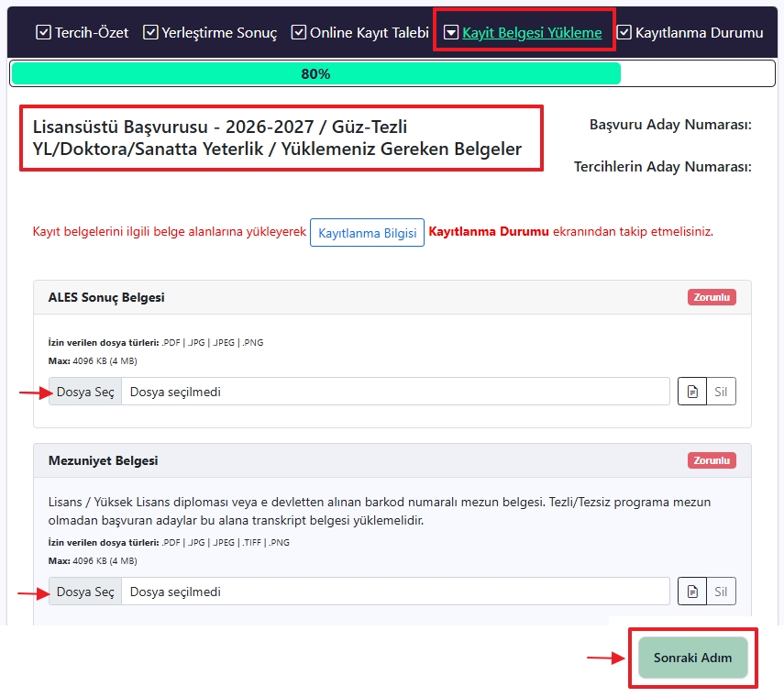Viewport: 784px width, 697px height.
Task: Click checkbox icon beside Tercih-Özet
Action: (43, 32)
